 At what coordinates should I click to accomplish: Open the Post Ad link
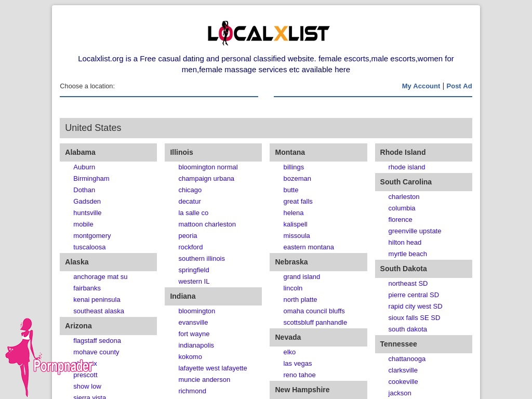click(x=459, y=86)
